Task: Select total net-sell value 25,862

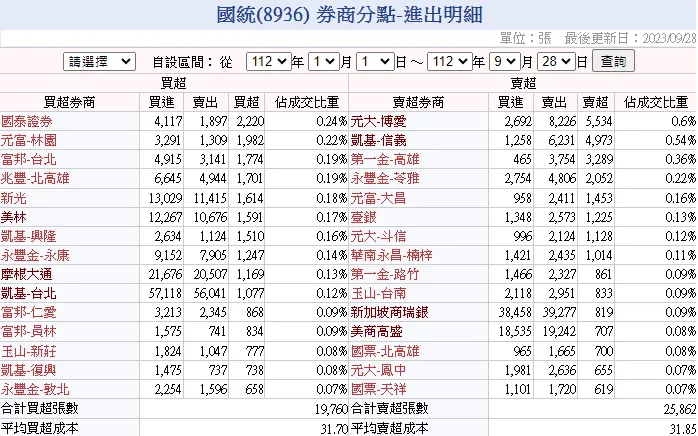Action: pyautogui.click(x=679, y=409)
